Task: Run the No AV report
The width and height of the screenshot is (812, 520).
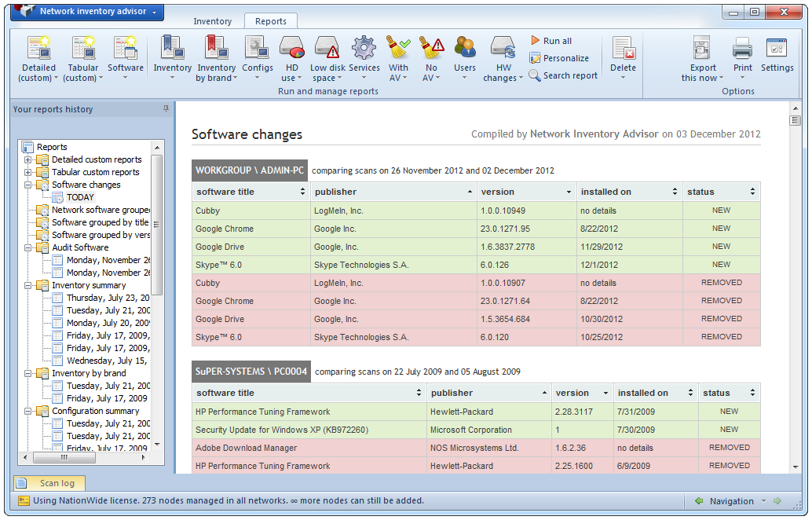Action: coord(431,48)
